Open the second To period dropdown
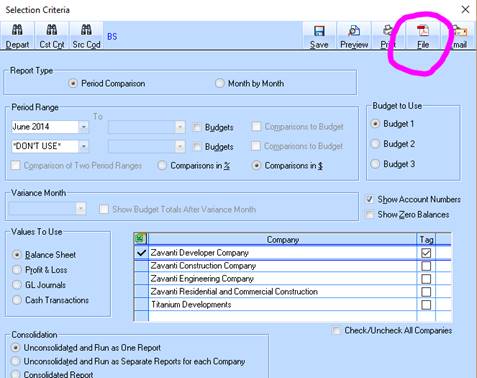 click(x=180, y=146)
